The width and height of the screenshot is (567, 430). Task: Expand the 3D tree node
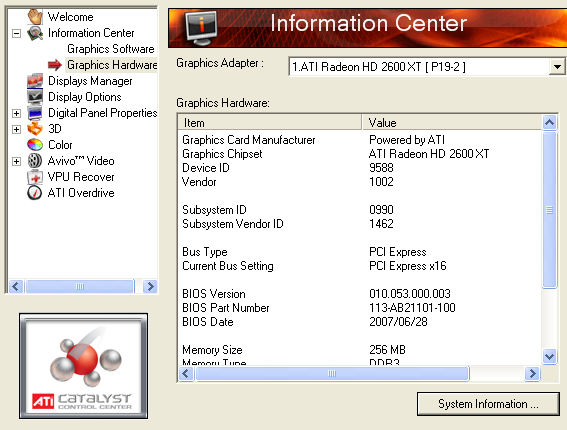[x=16, y=129]
